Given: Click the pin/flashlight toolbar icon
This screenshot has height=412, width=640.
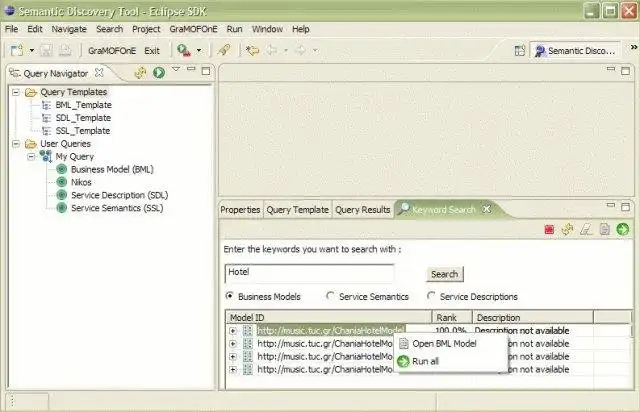Looking at the screenshot, I should [x=224, y=50].
